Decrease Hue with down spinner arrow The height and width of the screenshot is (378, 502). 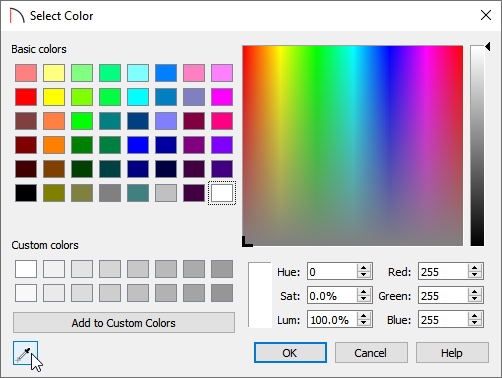(364, 276)
